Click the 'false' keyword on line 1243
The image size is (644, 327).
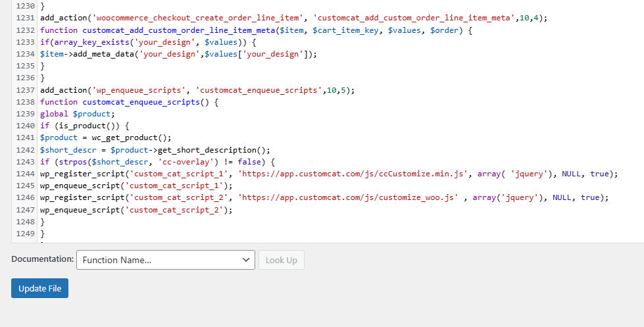point(249,162)
